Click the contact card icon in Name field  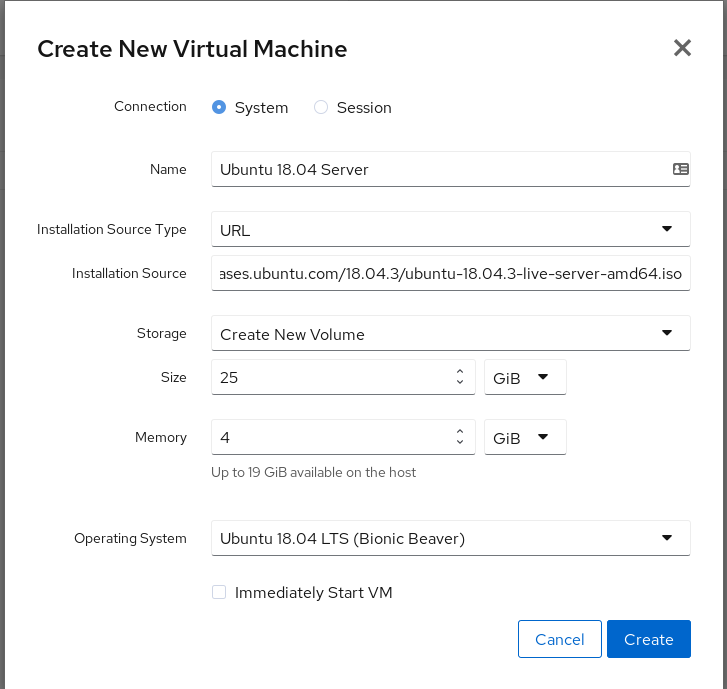coord(681,169)
